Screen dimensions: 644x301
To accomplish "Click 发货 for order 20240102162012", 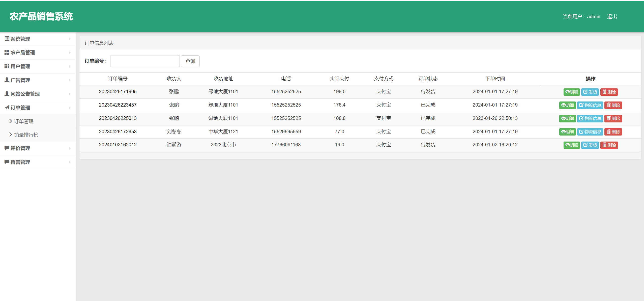I will 590,145.
